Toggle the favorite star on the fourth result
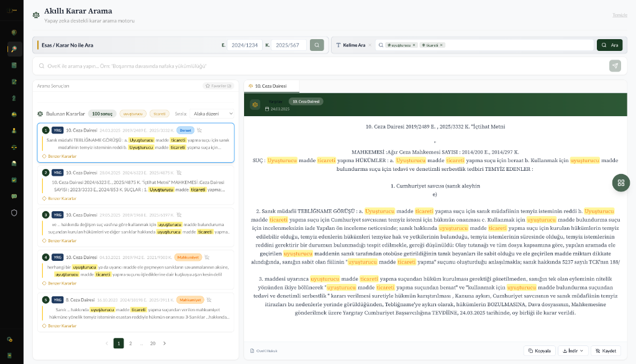The width and height of the screenshot is (636, 364). [207, 257]
